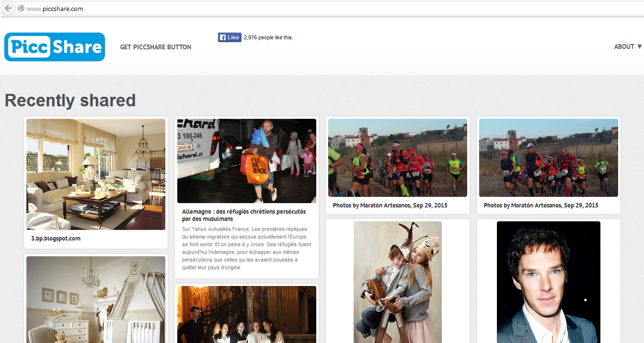Viewport: 644px width, 343px height.
Task: Click the browser back arrow button
Action: [x=8, y=8]
